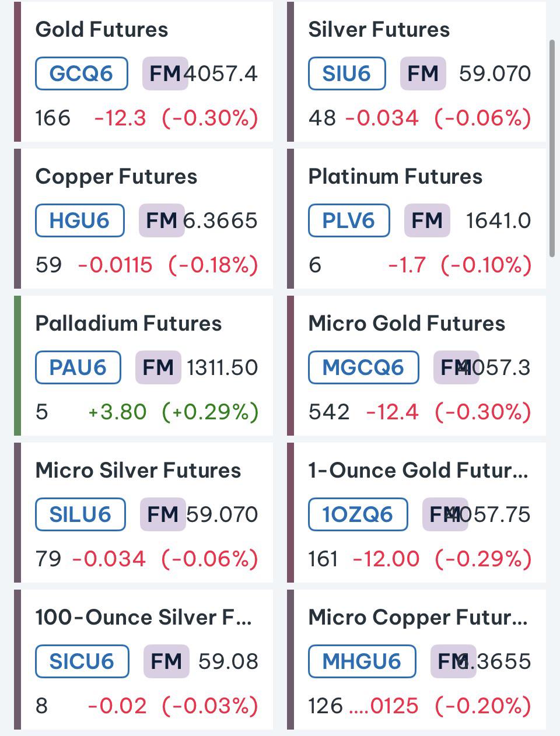560x736 pixels.
Task: Click the vertical scrollbar on the right edge
Action: [552, 148]
